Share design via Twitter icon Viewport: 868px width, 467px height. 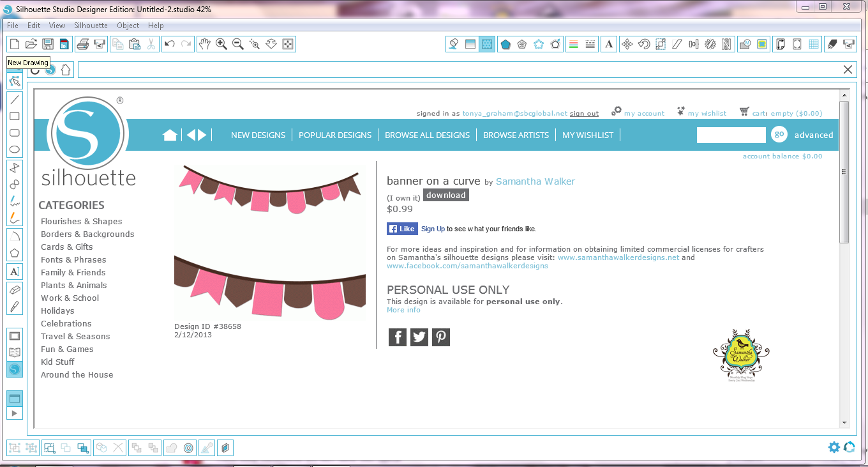point(419,337)
